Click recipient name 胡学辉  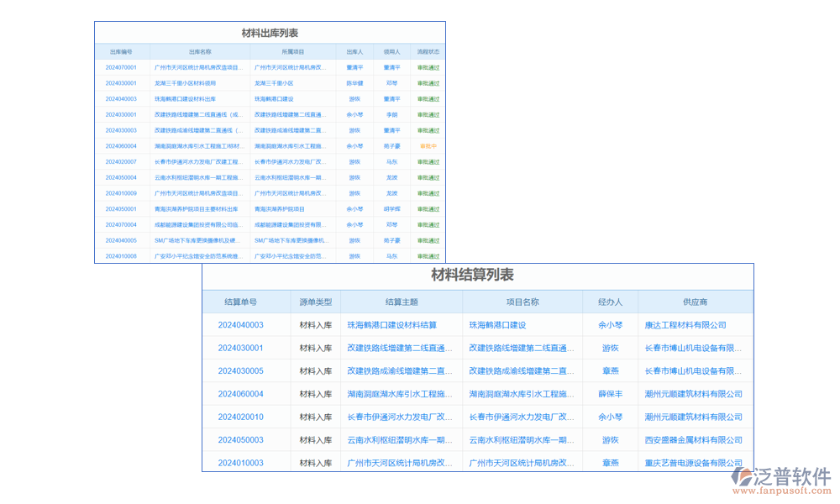(x=391, y=209)
